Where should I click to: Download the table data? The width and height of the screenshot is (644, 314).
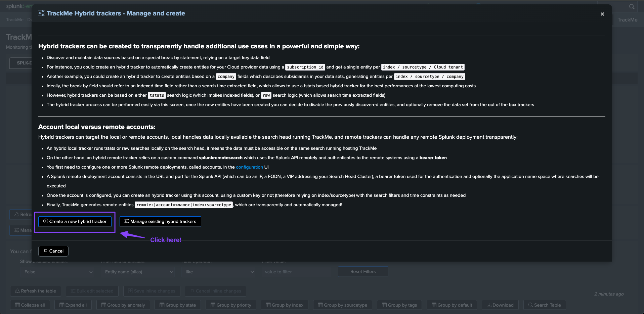tap(500, 305)
